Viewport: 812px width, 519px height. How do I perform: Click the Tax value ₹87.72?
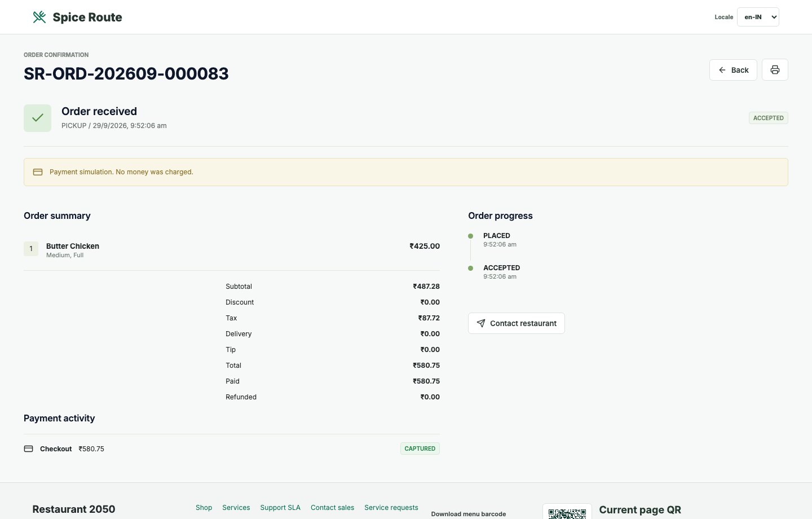(x=429, y=318)
